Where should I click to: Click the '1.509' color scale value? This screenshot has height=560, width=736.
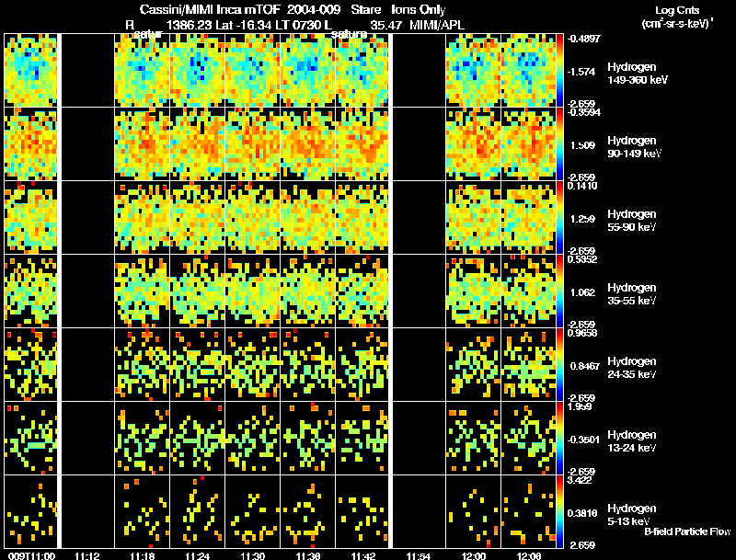pos(582,145)
